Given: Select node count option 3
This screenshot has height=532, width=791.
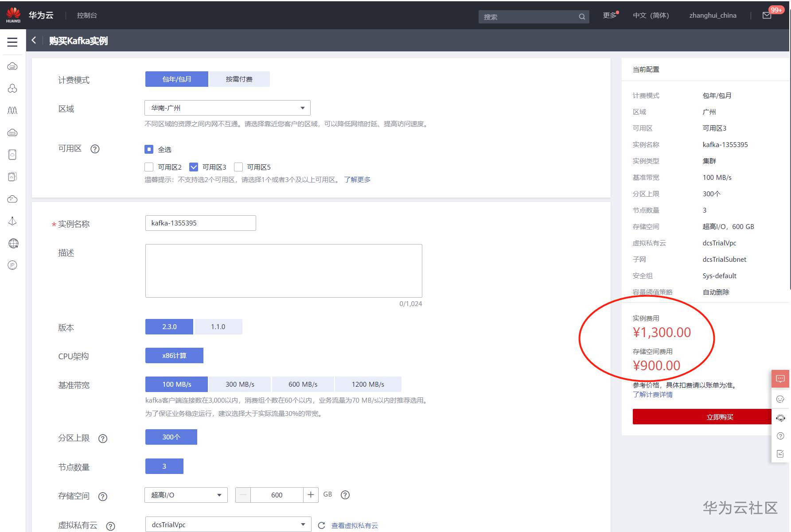Looking at the screenshot, I should (x=164, y=466).
